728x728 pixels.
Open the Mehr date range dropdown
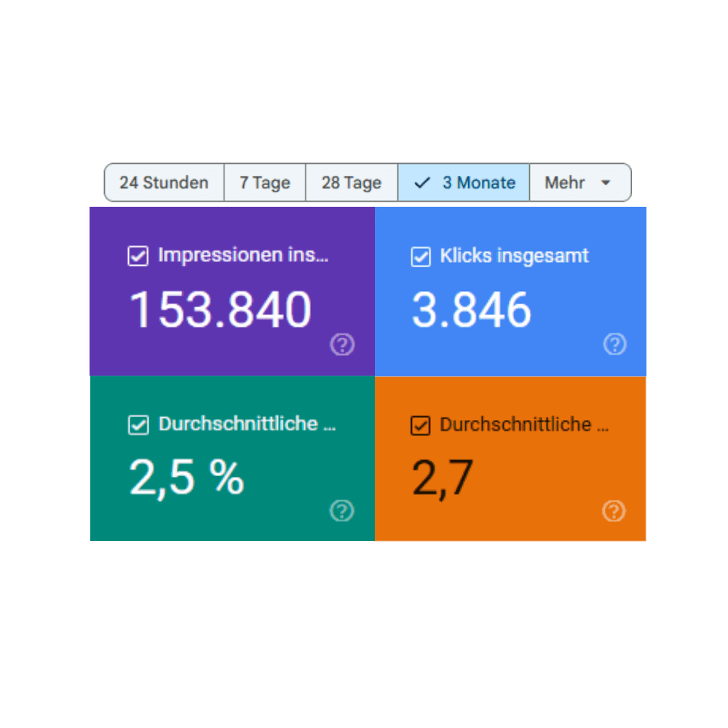(580, 183)
